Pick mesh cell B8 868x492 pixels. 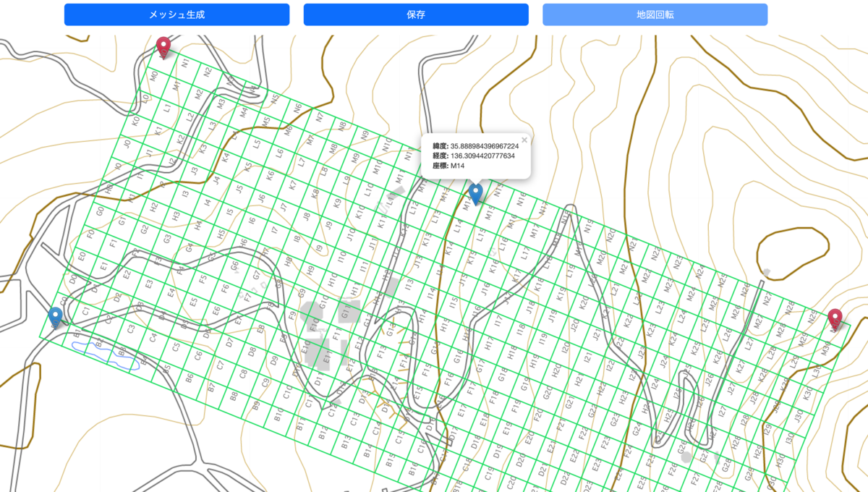tap(234, 395)
